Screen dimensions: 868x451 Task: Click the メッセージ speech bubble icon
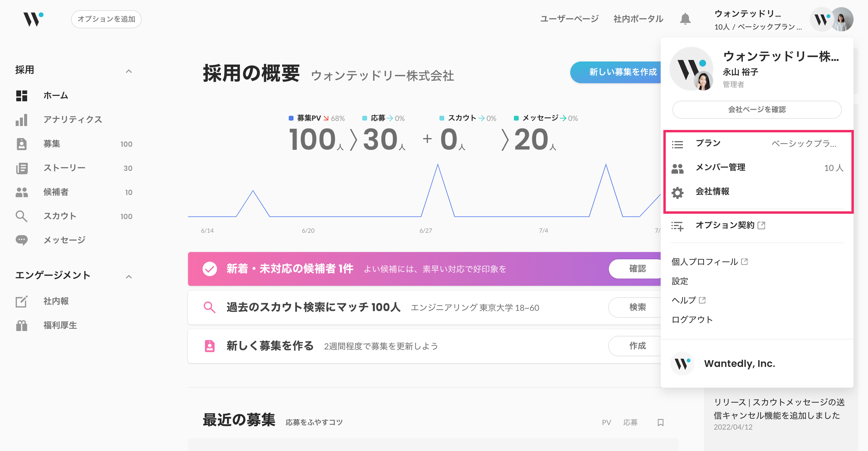[22, 240]
